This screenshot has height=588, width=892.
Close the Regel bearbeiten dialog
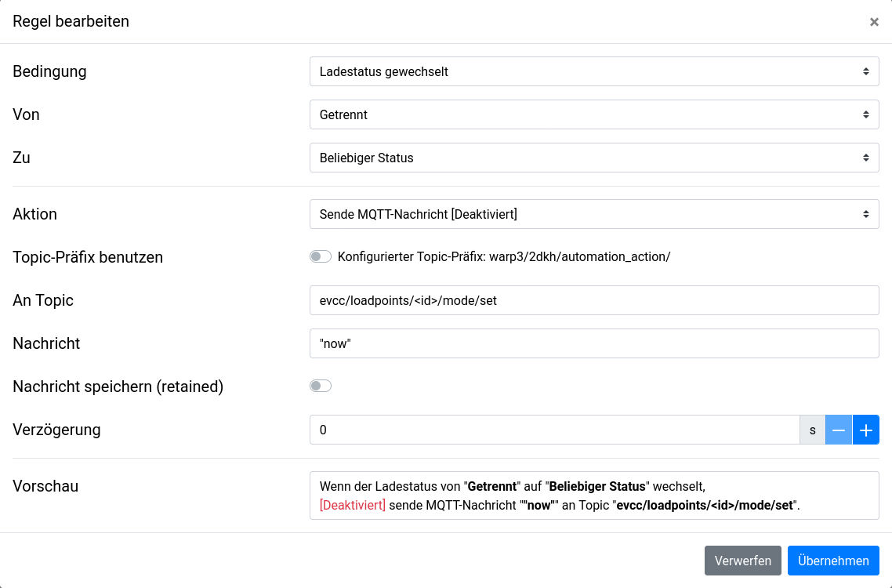point(874,22)
